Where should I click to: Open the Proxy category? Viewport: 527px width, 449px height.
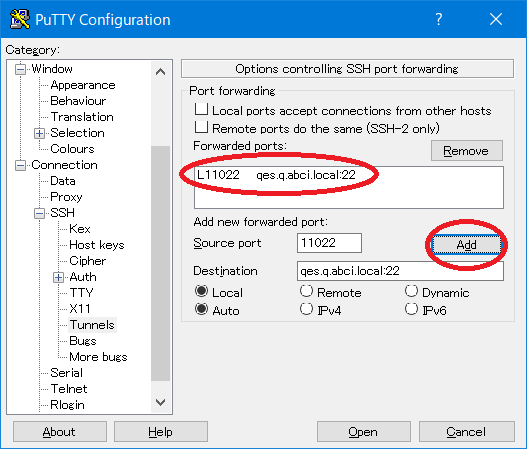click(66, 197)
